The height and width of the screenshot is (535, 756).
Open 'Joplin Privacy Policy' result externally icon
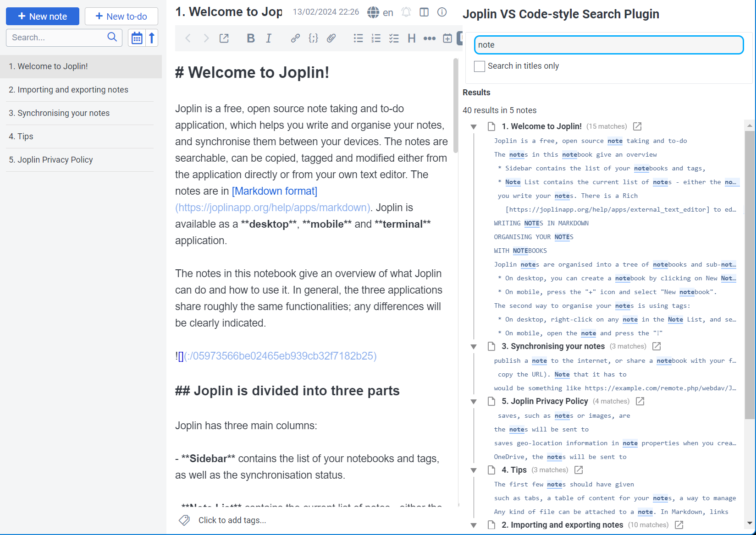[x=640, y=401]
